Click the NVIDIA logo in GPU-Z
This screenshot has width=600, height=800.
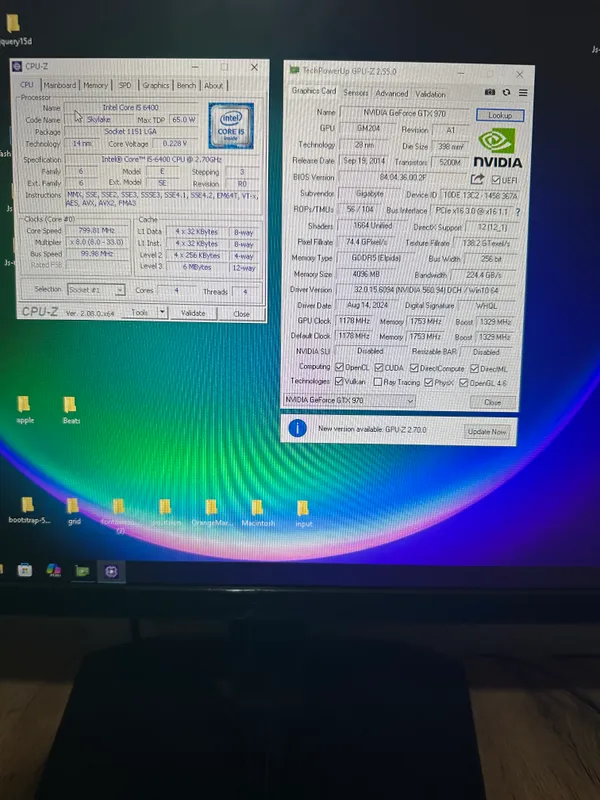pyautogui.click(x=497, y=148)
